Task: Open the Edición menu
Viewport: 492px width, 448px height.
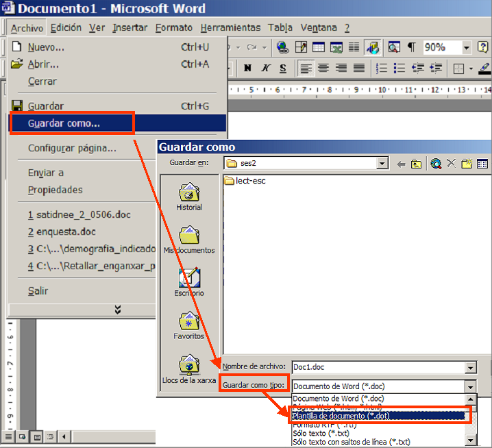Action: click(66, 27)
